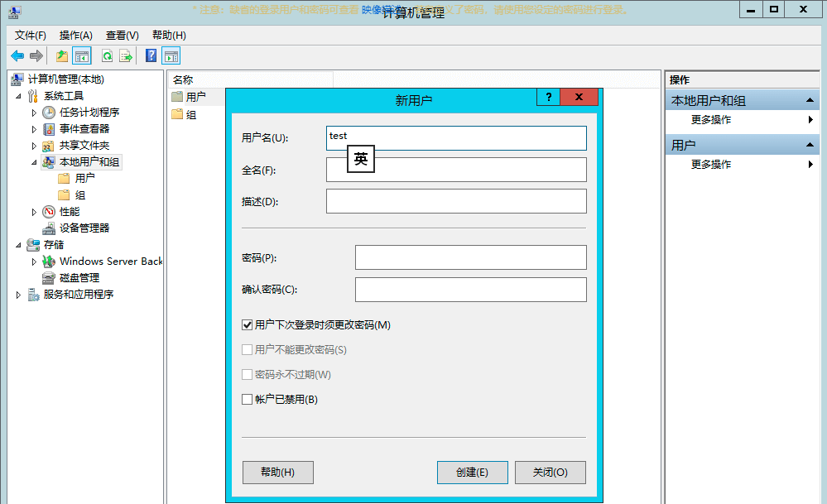Click the 关闭(O) button in dialog
Viewport: 827px width, 504px height.
(551, 473)
